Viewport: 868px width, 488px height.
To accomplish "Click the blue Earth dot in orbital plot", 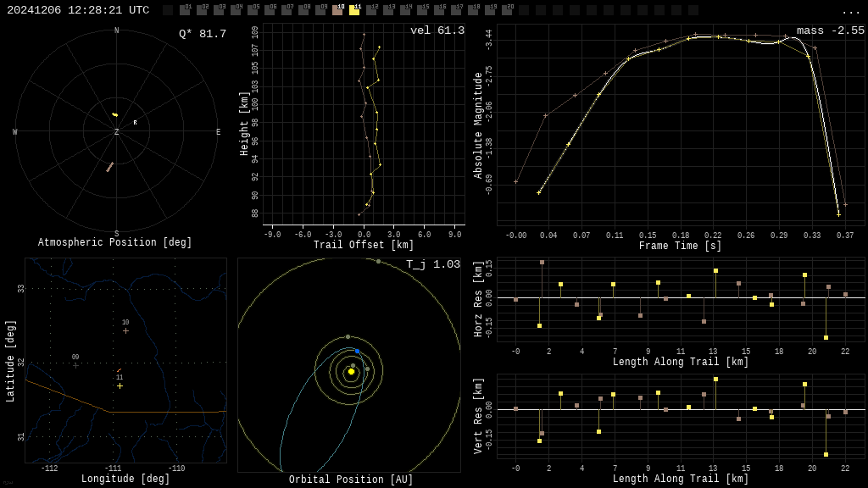I will [x=357, y=352].
